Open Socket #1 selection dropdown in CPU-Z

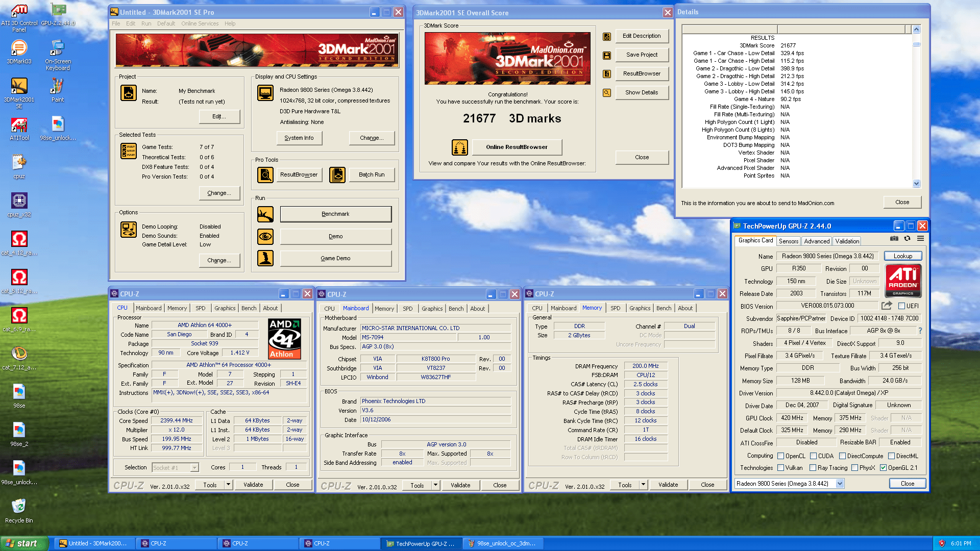click(194, 468)
